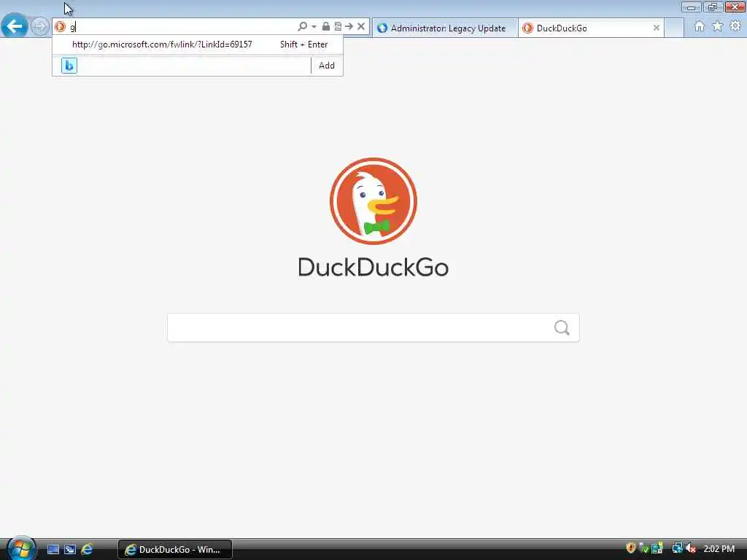Click the Go arrow in the address bar
Image resolution: width=747 pixels, height=560 pixels.
tap(349, 27)
